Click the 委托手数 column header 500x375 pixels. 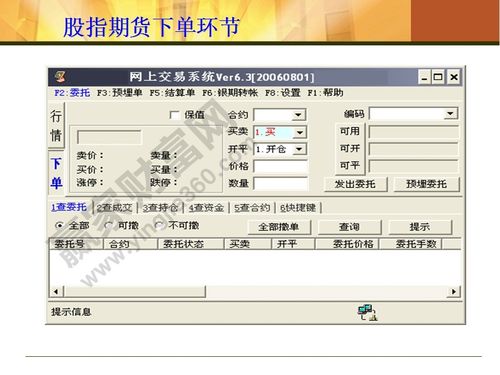tap(411, 244)
